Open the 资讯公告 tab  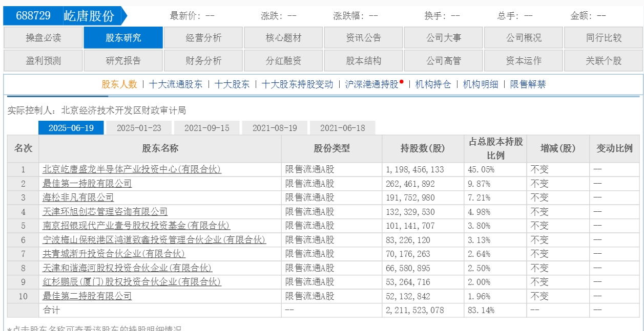[363, 38]
